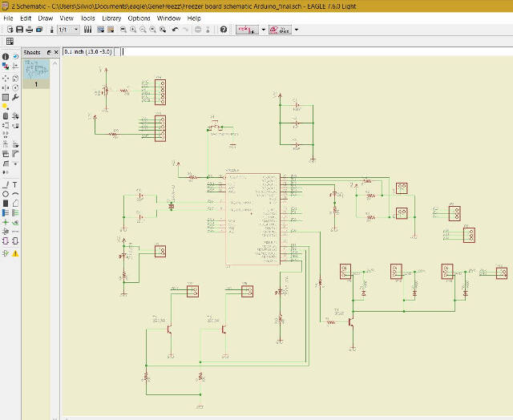Open the Run ULP dropdown icon

point(111,30)
